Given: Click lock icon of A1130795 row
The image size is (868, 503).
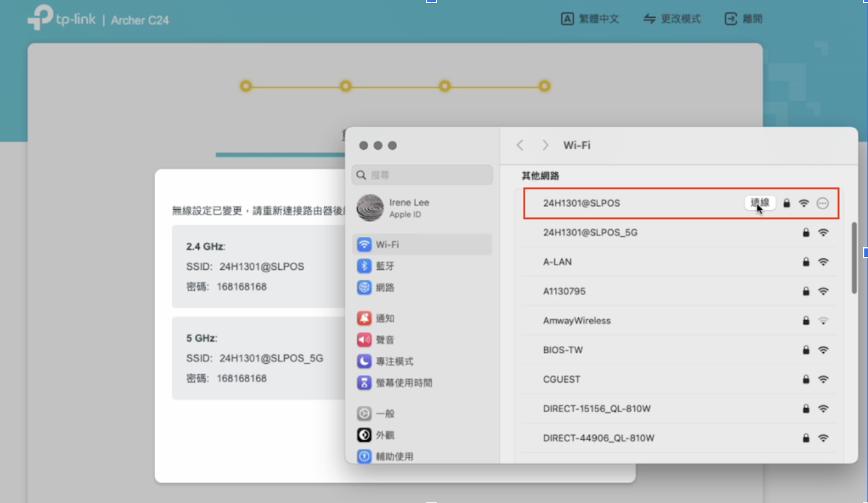Looking at the screenshot, I should (806, 291).
